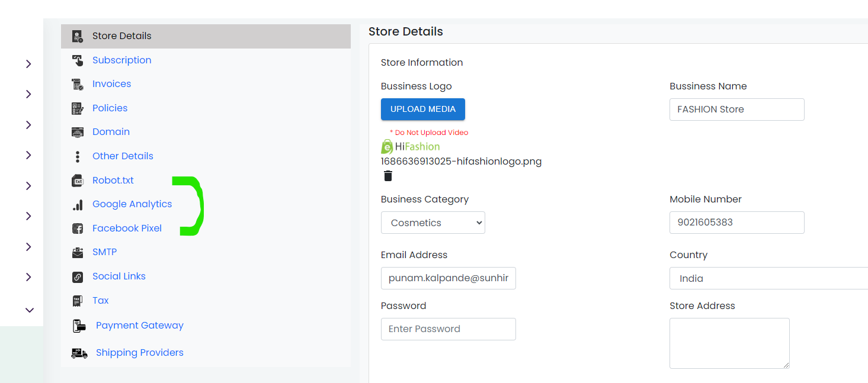Open Social Links settings
This screenshot has width=868, height=383.
118,276
